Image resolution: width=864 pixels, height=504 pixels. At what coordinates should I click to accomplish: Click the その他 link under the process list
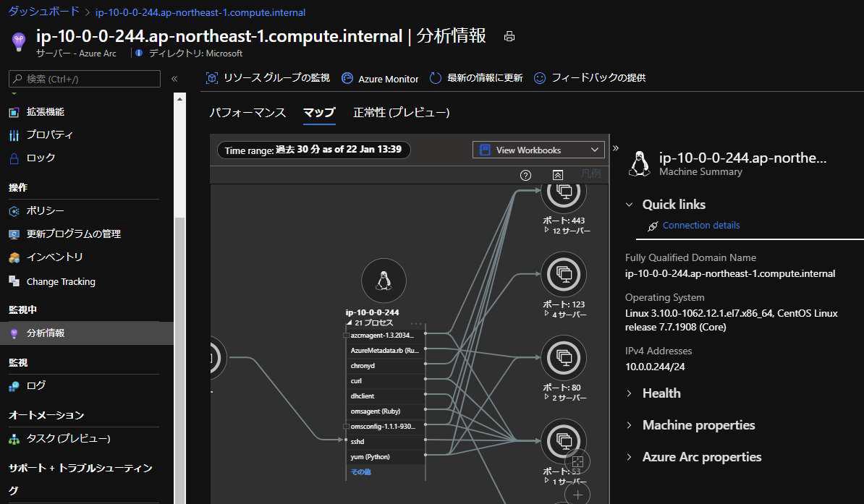coord(361,472)
